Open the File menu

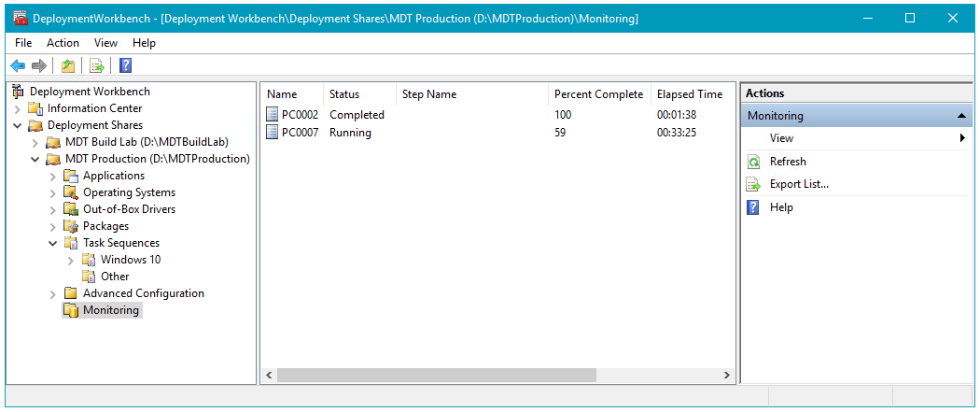point(23,43)
